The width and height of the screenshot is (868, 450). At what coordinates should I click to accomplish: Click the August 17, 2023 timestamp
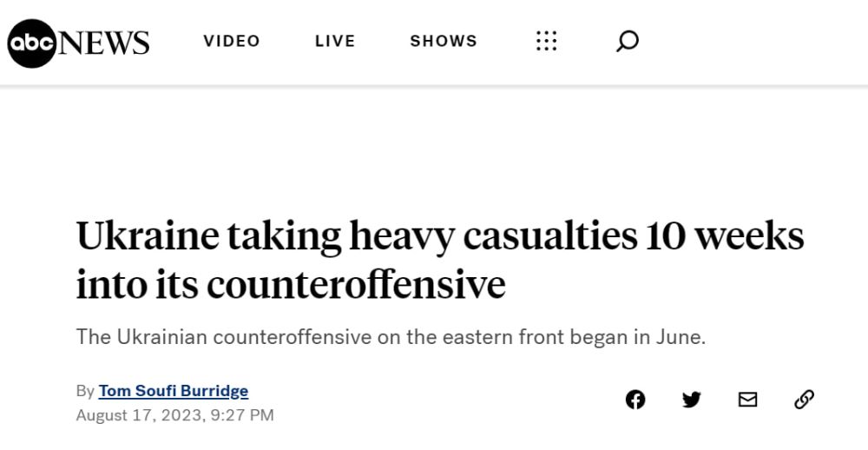(x=175, y=415)
